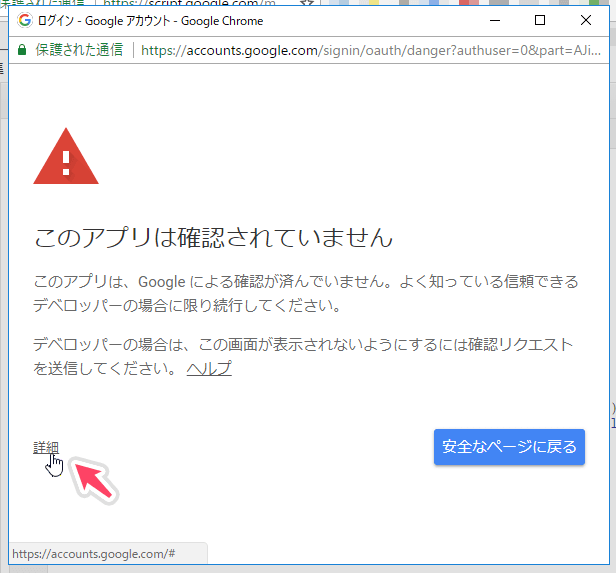Open the ヘルプ help link
The image size is (616, 573).
click(209, 368)
